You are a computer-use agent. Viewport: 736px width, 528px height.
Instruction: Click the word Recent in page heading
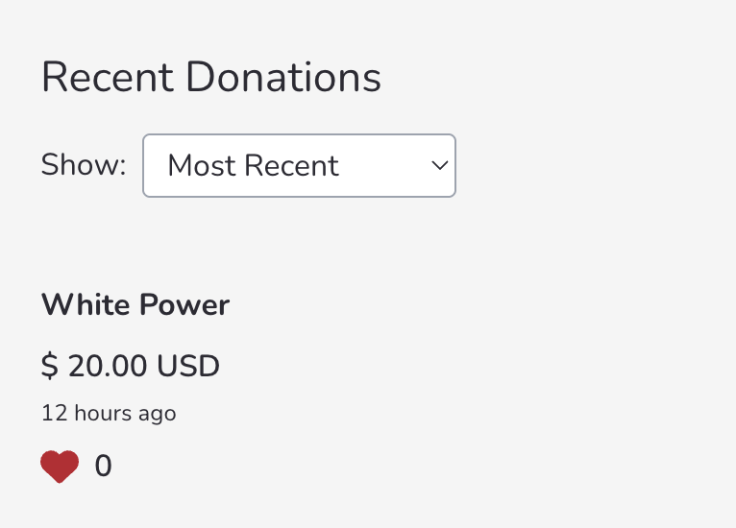point(107,77)
